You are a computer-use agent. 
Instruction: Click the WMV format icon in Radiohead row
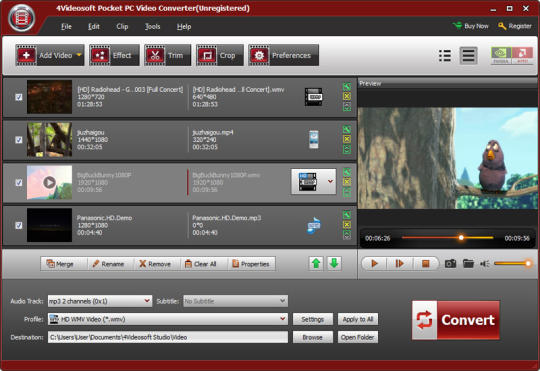point(314,97)
